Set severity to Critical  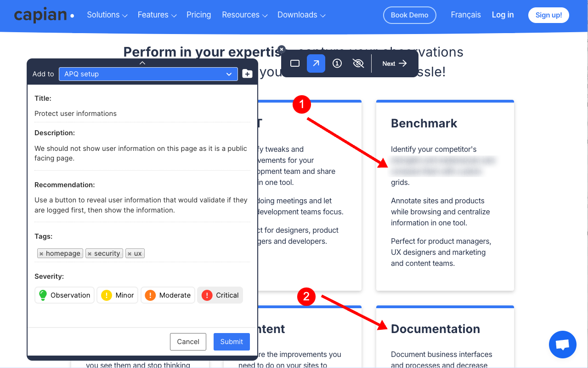[x=220, y=295]
